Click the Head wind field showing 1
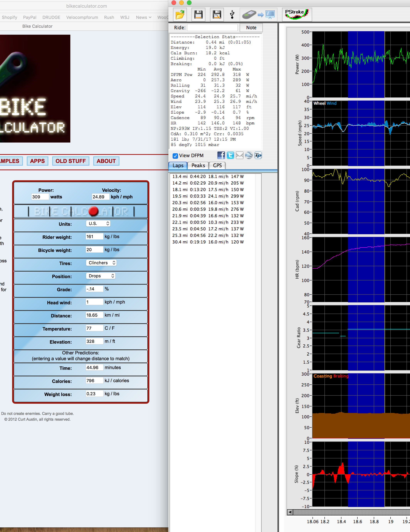The image size is (410, 532). [95, 302]
